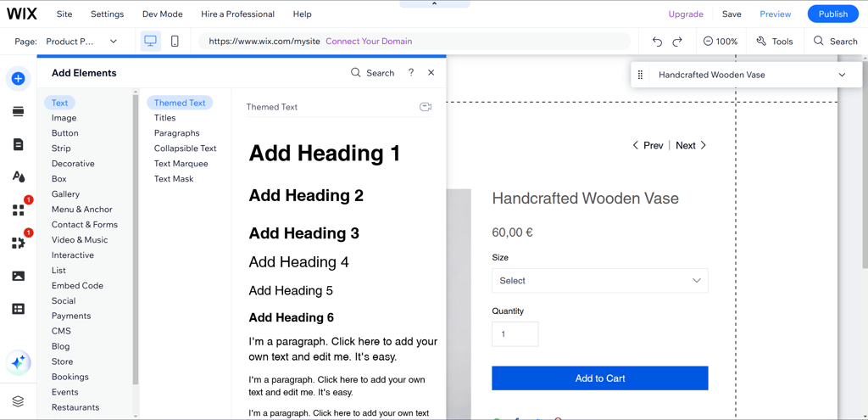Open the Pages & Menu sidebar icon
868x420 pixels.
19,144
